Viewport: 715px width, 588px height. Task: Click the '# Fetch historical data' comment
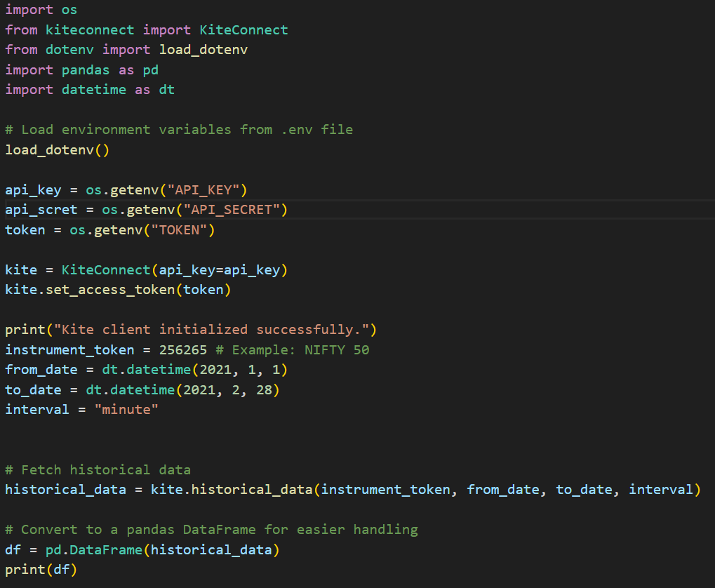98,470
